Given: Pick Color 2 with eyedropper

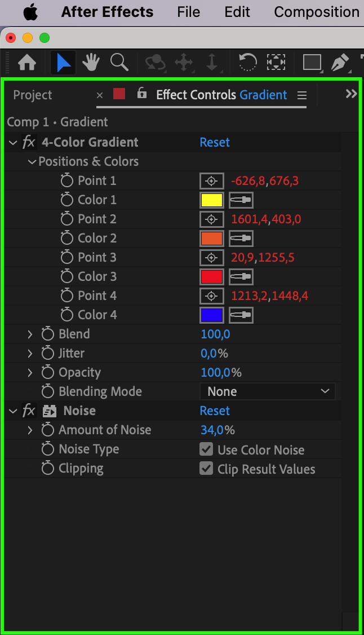Looking at the screenshot, I should [241, 239].
